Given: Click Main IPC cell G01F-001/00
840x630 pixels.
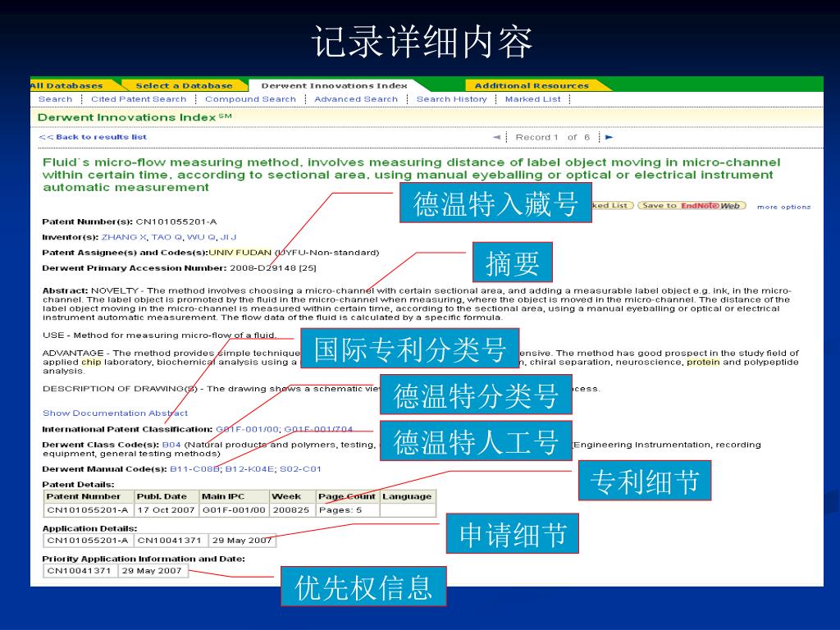Looking at the screenshot, I should (234, 510).
